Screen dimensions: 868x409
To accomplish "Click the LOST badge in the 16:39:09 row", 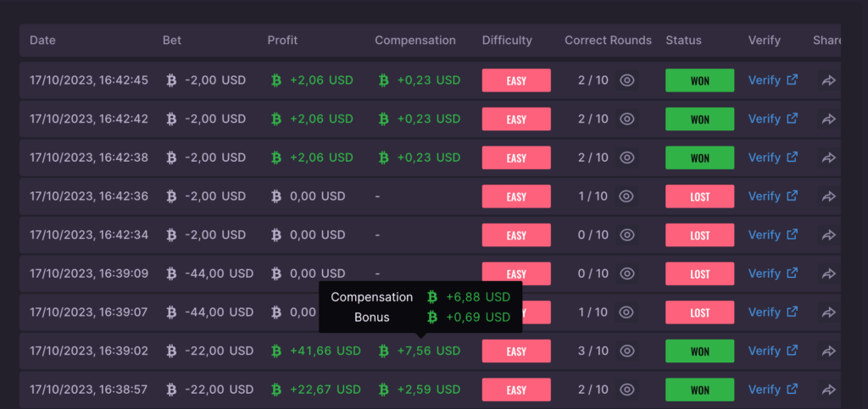I will point(699,274).
